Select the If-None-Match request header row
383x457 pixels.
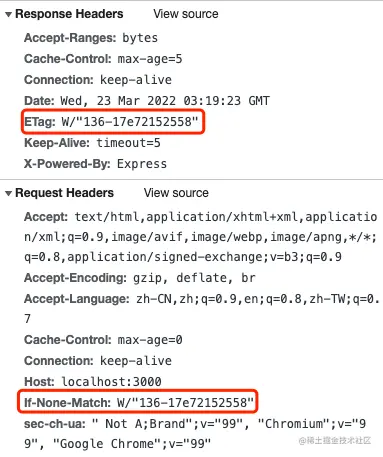point(137,402)
